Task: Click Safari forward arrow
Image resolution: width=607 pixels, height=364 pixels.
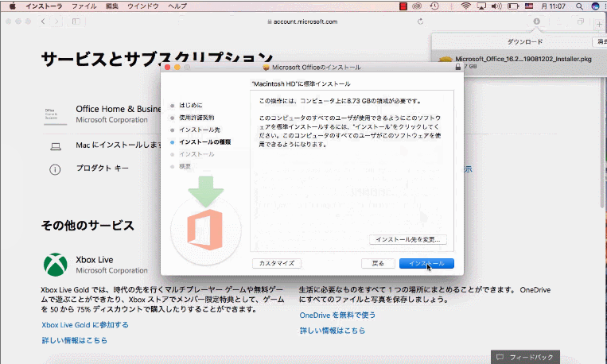Action: (x=56, y=21)
